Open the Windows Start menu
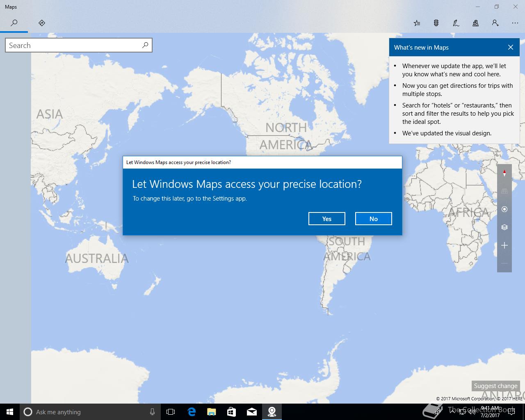 [x=10, y=412]
